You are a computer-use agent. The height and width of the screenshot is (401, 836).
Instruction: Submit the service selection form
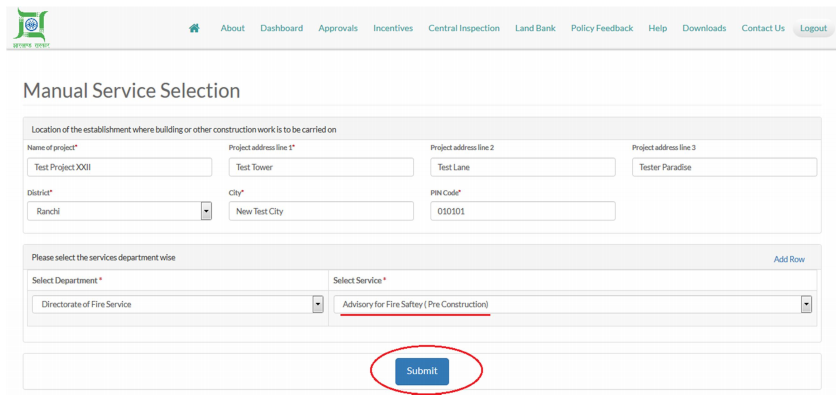tap(422, 371)
